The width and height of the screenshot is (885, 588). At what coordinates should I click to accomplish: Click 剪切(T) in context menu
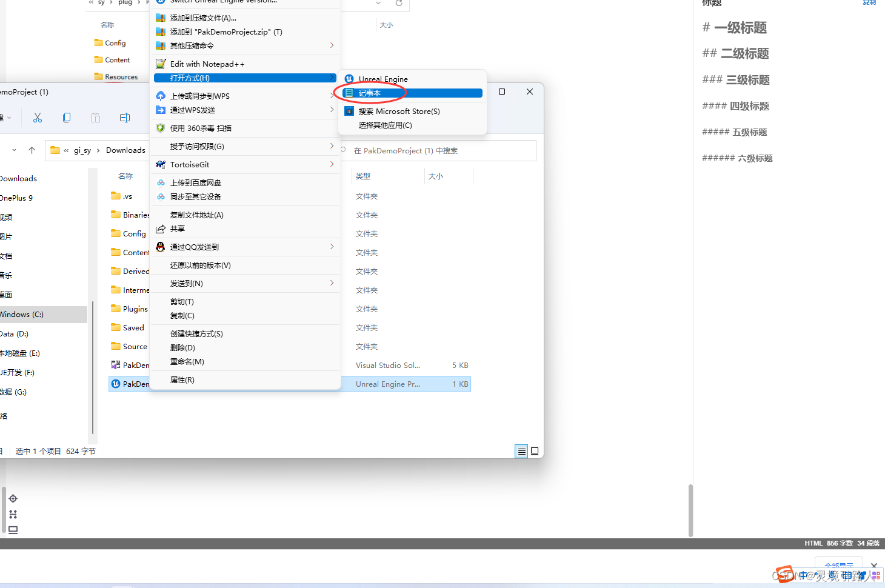pyautogui.click(x=245, y=301)
